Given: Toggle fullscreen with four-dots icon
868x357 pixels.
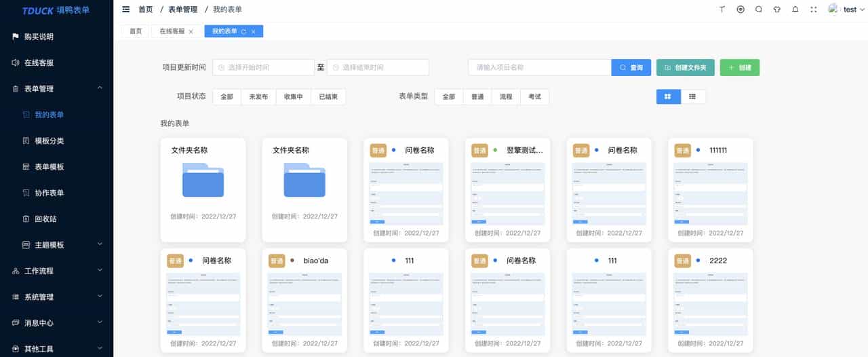Looking at the screenshot, I should 814,10.
